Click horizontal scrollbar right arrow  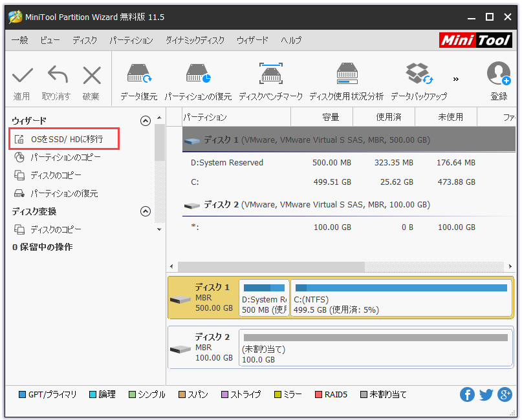pos(510,266)
